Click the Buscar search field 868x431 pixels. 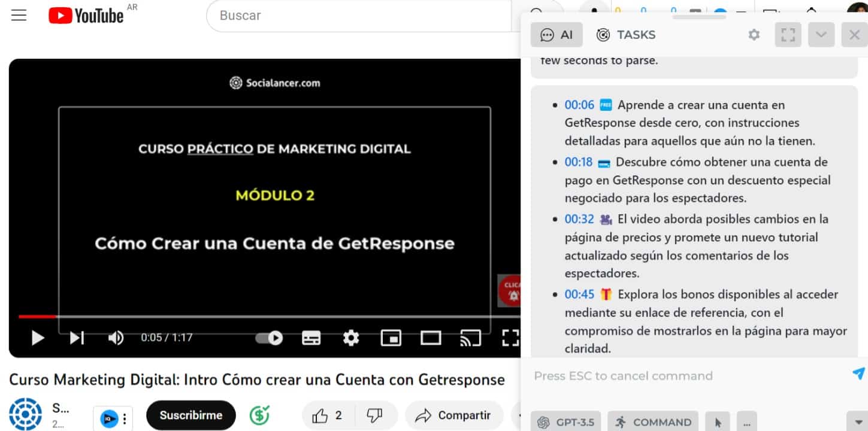359,16
